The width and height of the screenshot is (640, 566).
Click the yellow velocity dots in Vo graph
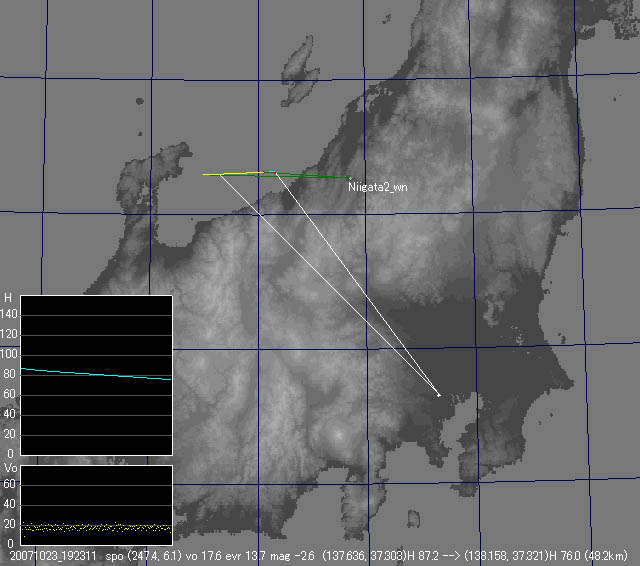[x=96, y=527]
